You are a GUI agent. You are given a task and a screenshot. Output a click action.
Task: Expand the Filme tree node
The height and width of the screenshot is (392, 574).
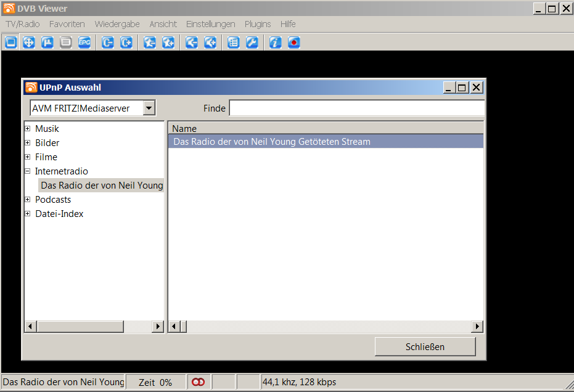point(28,157)
